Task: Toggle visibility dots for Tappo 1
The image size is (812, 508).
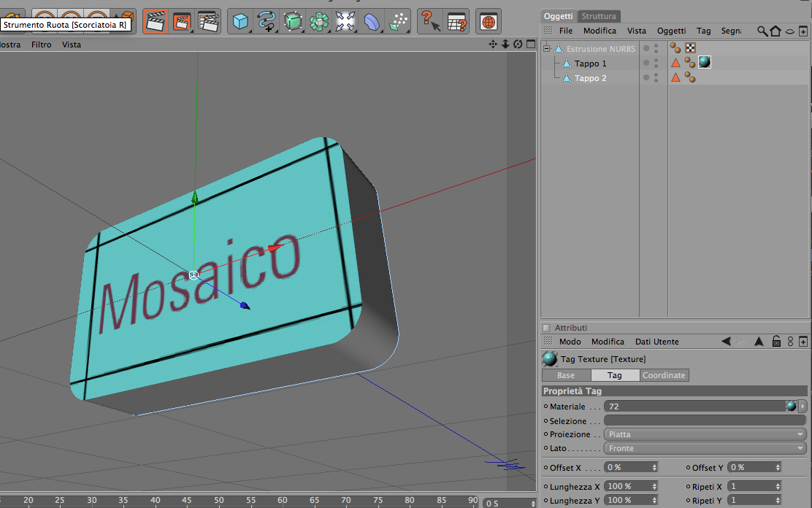Action: click(x=656, y=63)
